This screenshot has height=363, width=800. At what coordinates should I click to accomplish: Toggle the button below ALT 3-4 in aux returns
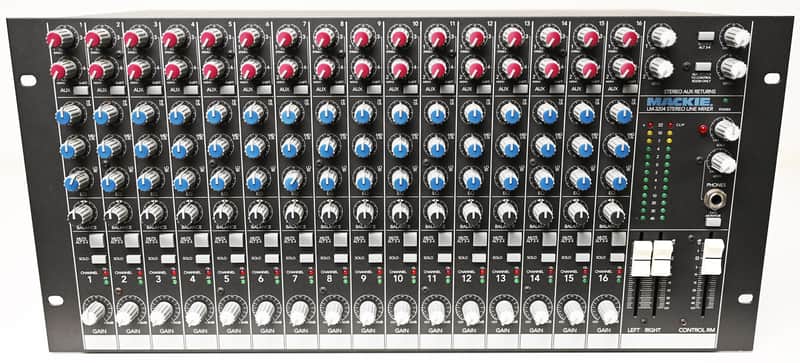coord(703,66)
